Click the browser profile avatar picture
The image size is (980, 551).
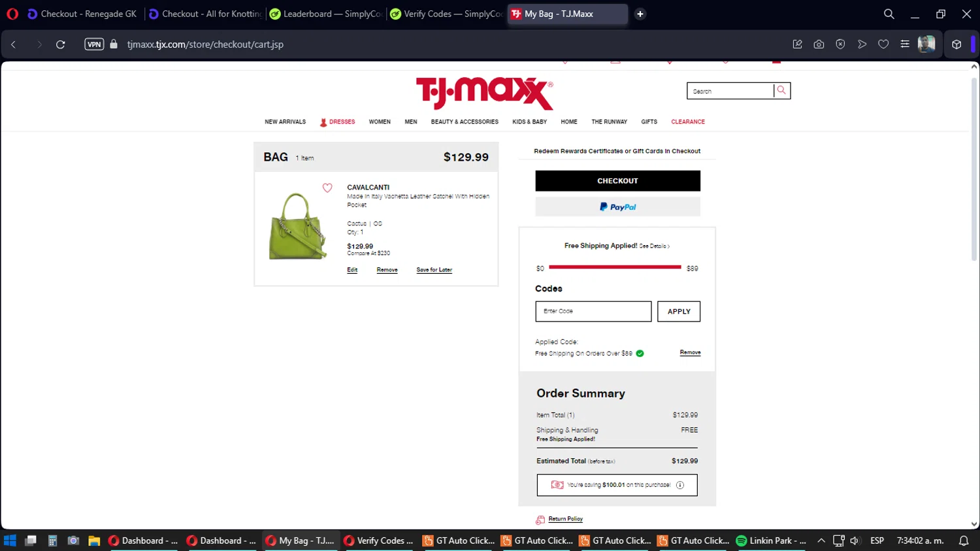(x=926, y=44)
